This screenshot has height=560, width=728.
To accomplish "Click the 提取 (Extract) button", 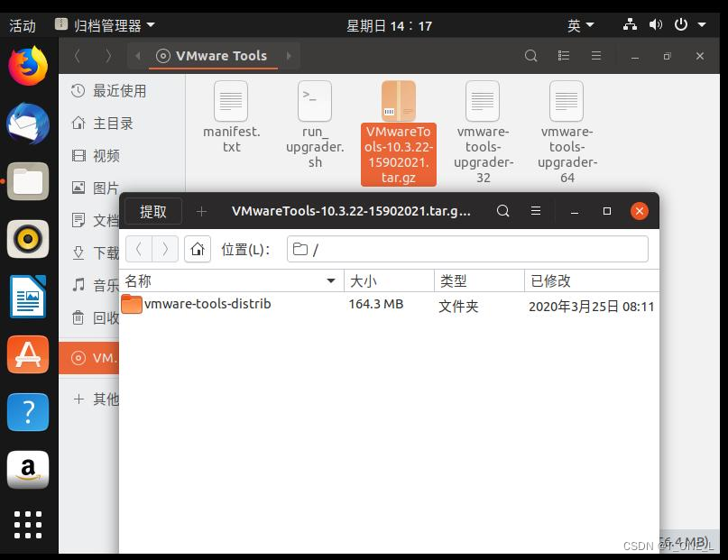I will 153,212.
